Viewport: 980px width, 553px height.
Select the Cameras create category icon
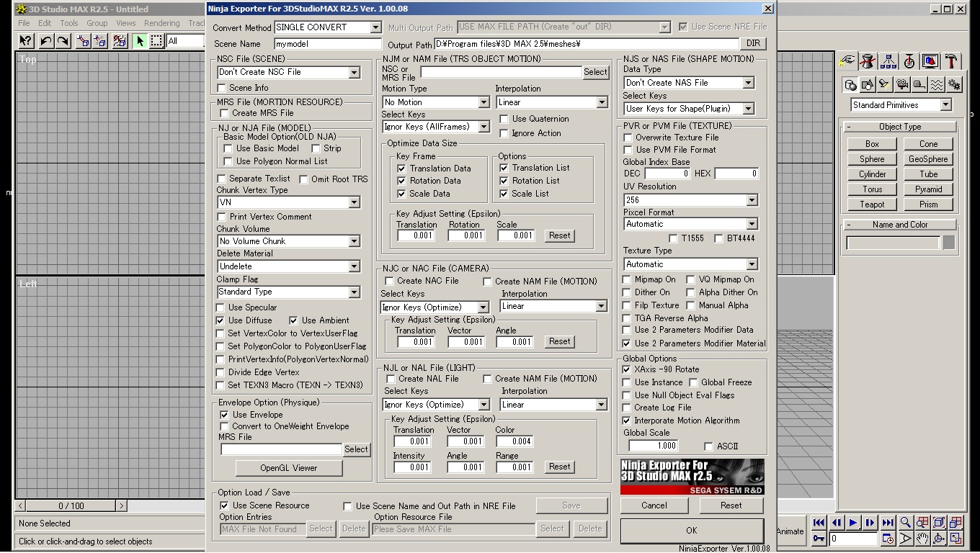(x=902, y=85)
